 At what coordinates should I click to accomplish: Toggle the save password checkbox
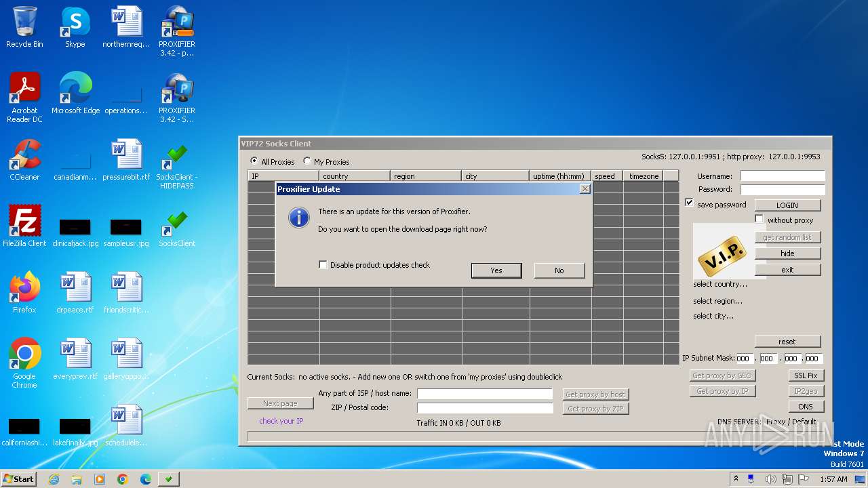(x=690, y=203)
